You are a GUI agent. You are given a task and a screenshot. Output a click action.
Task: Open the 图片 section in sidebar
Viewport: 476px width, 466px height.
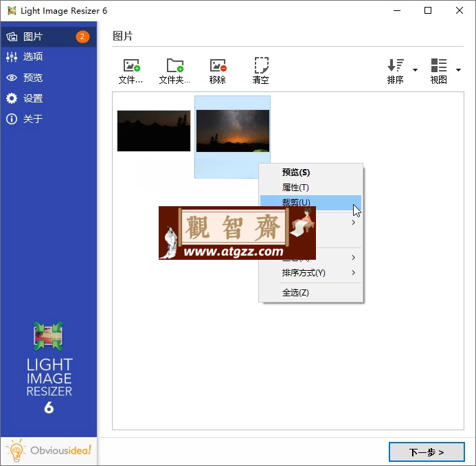click(x=49, y=36)
